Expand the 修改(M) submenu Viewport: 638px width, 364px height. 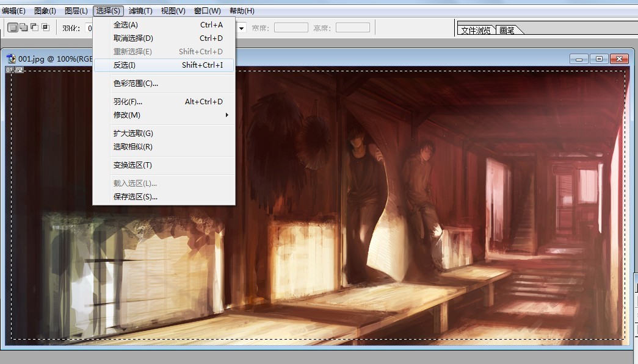(x=164, y=115)
